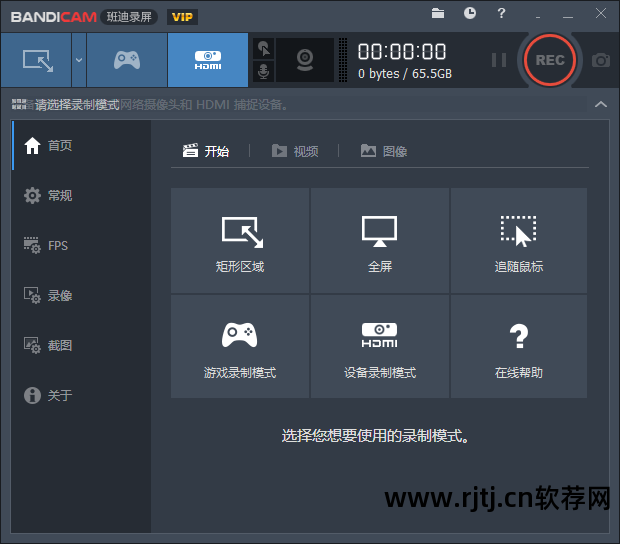Select HDMI device recording mode in top toolbar
The width and height of the screenshot is (620, 544).
point(208,60)
